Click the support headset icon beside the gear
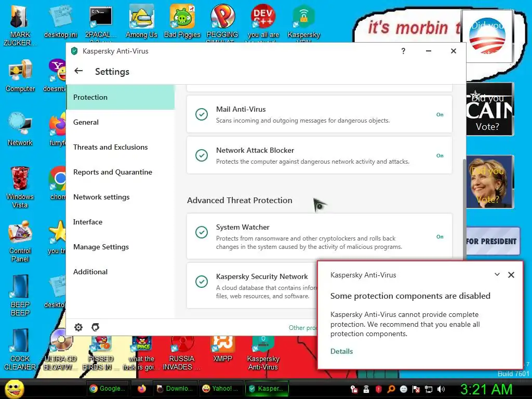The height and width of the screenshot is (399, 532). [x=96, y=327]
